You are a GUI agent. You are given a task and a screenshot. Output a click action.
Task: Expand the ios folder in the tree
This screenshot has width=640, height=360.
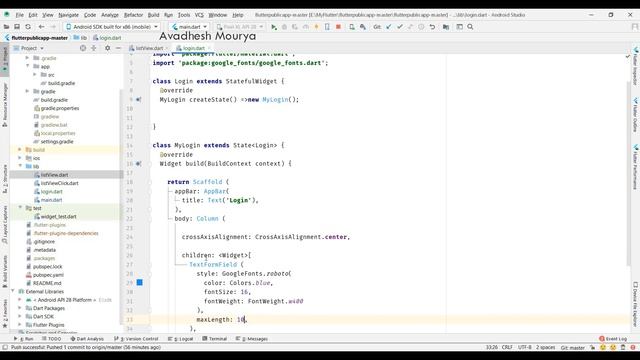coord(20,158)
